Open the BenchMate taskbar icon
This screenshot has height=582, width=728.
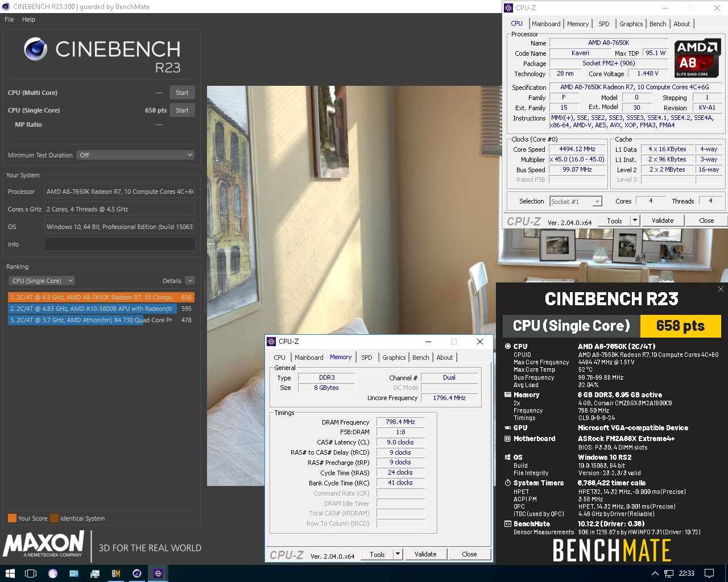116,573
